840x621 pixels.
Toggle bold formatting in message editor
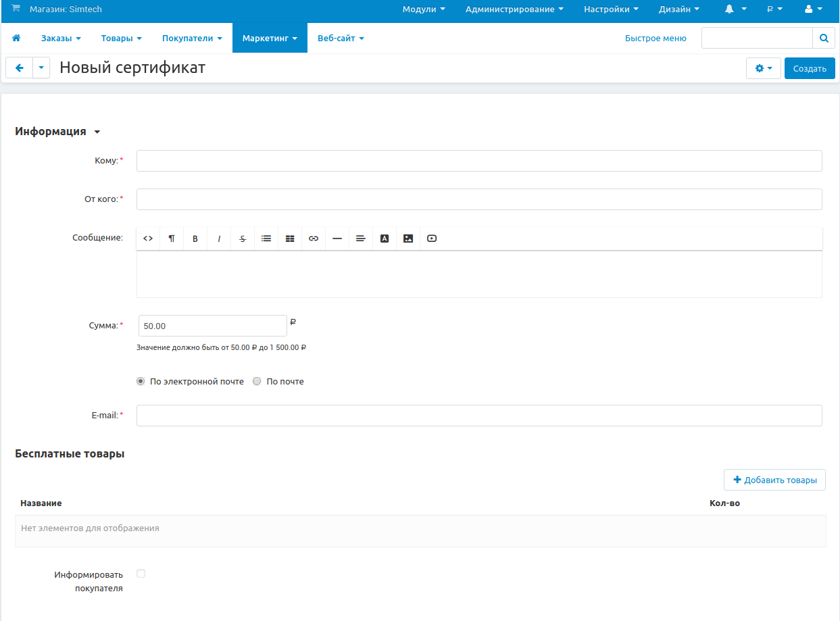195,239
